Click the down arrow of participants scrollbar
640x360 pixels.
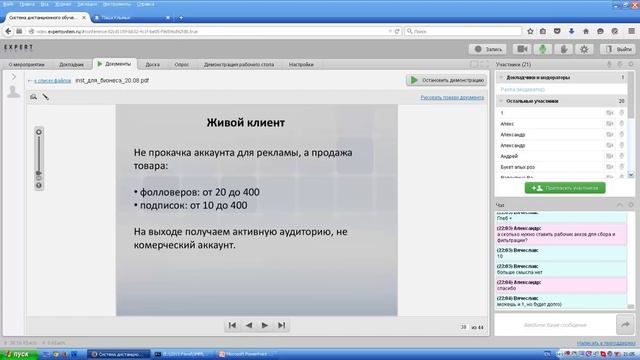click(631, 175)
